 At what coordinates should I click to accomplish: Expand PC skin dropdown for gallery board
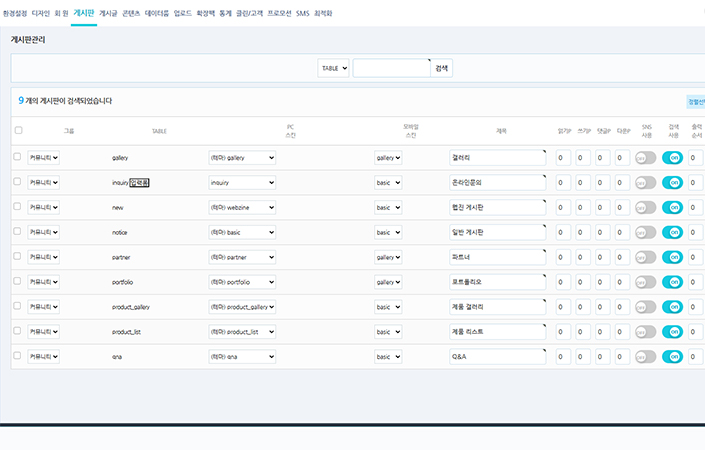click(x=241, y=158)
